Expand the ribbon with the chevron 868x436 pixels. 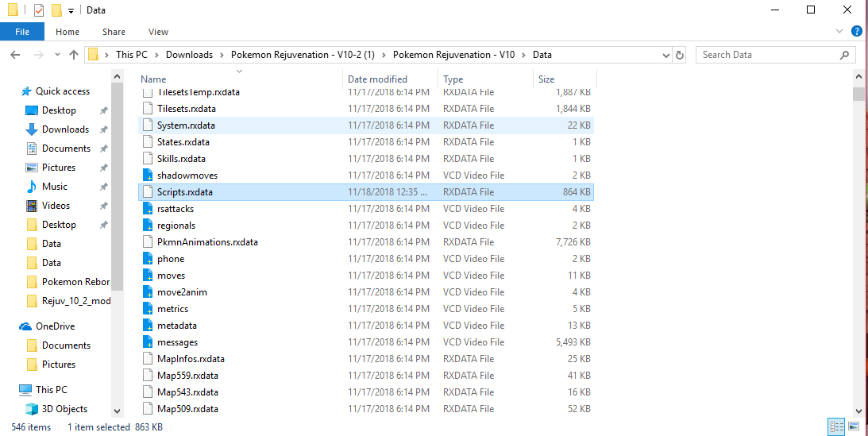tap(840, 32)
